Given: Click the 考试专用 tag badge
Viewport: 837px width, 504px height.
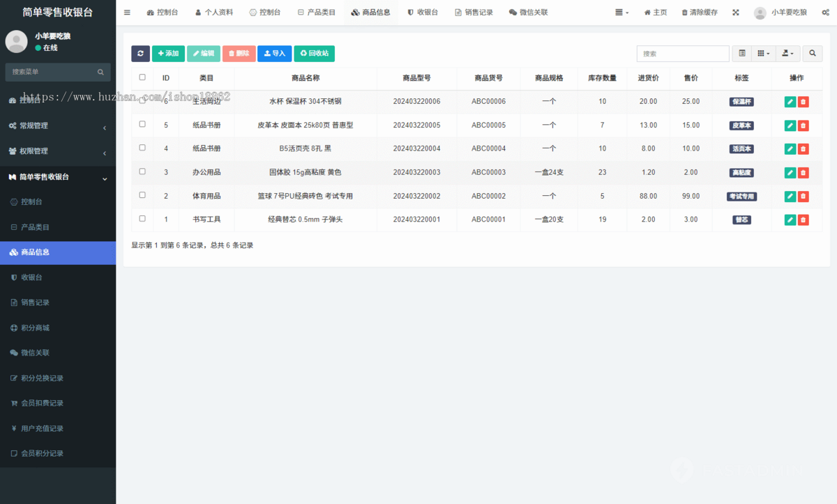Looking at the screenshot, I should tap(741, 196).
